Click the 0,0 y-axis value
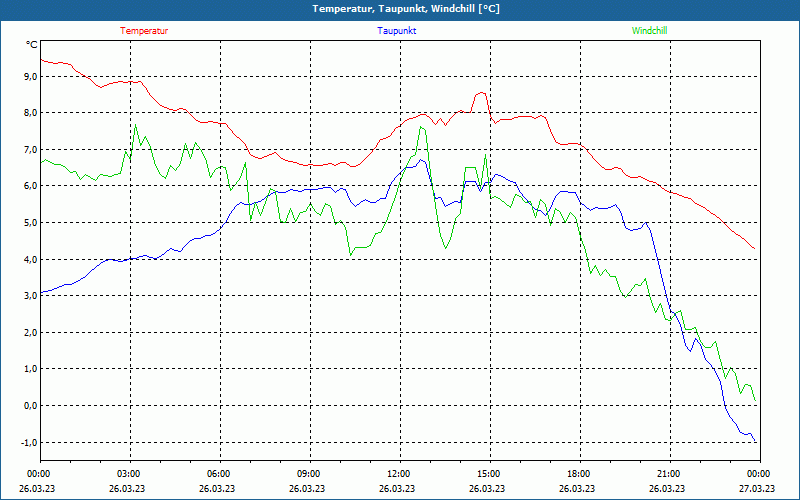The image size is (800, 500). (30, 405)
